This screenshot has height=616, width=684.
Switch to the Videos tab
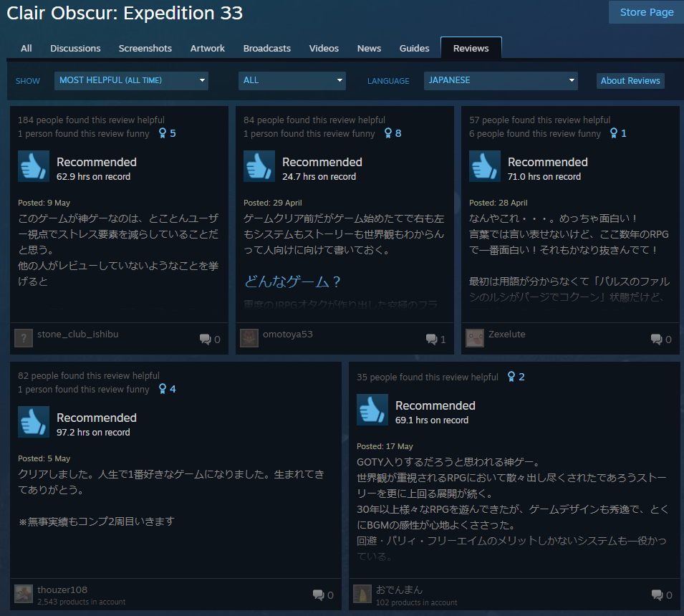click(x=324, y=49)
